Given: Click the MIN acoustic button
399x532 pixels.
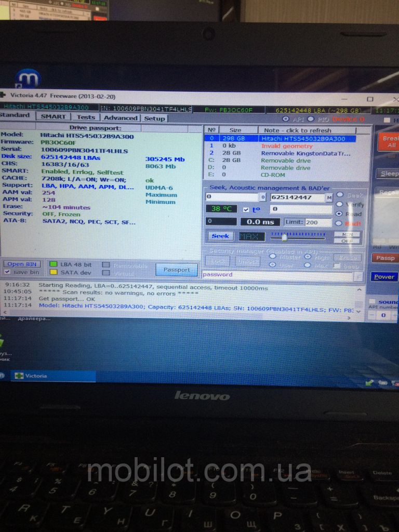Looking at the screenshot, I should [x=347, y=234].
